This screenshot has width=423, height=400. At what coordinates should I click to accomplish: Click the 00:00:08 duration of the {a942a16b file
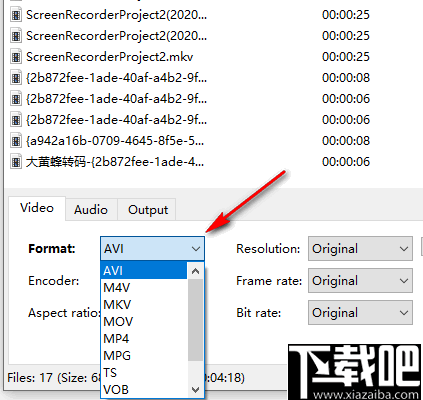coord(346,141)
